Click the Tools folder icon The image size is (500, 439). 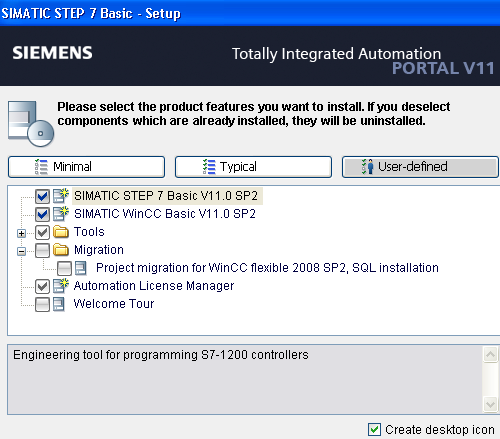(x=61, y=232)
